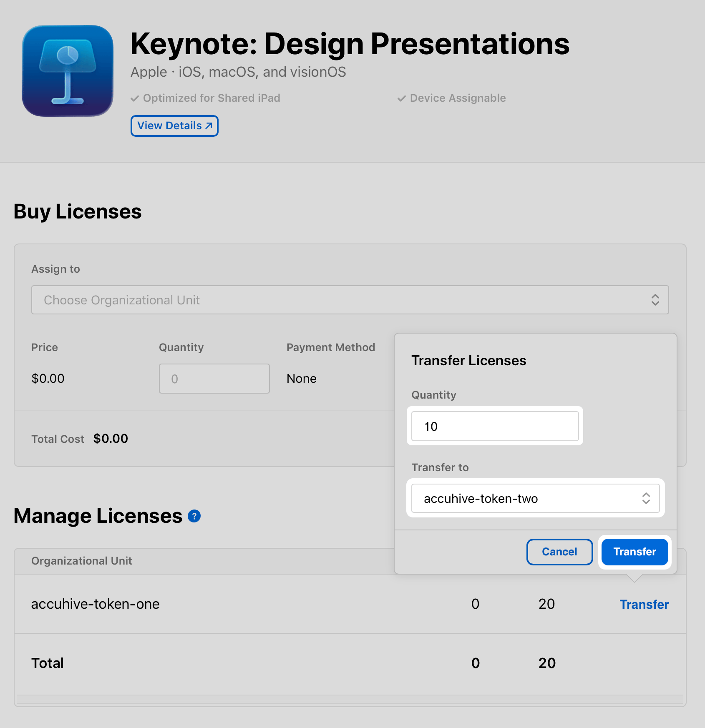
Task: Click the Price $0.00 value
Action: point(48,379)
